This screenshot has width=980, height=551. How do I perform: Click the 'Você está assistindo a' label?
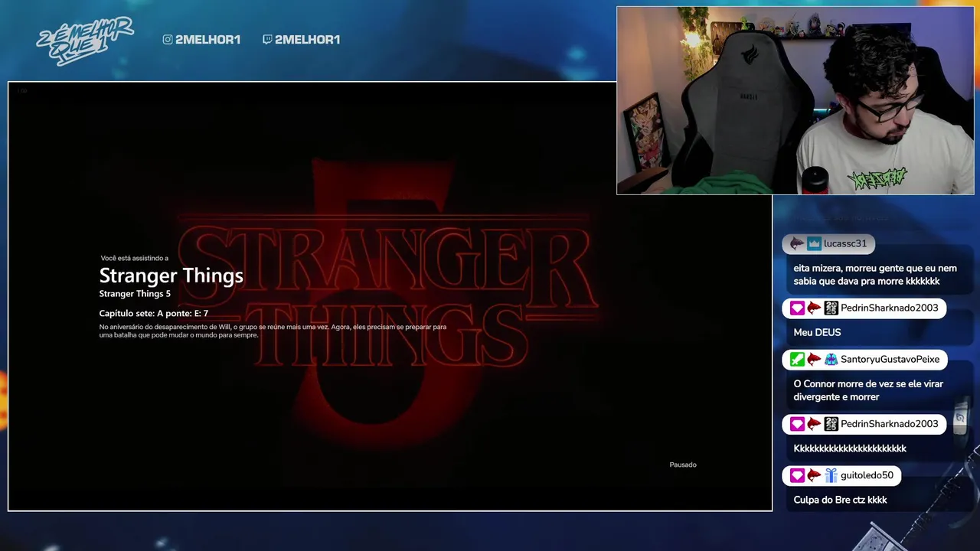pyautogui.click(x=134, y=259)
